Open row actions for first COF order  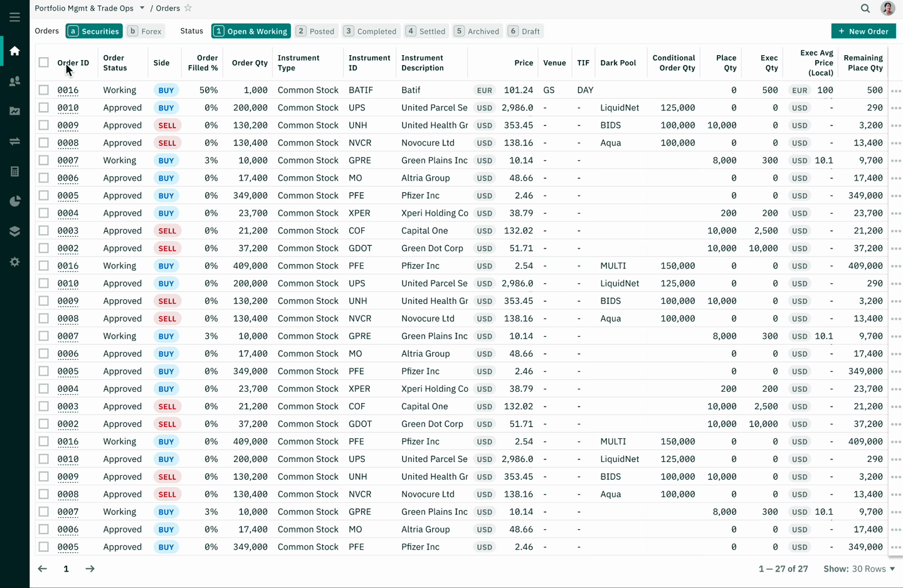pyautogui.click(x=895, y=231)
